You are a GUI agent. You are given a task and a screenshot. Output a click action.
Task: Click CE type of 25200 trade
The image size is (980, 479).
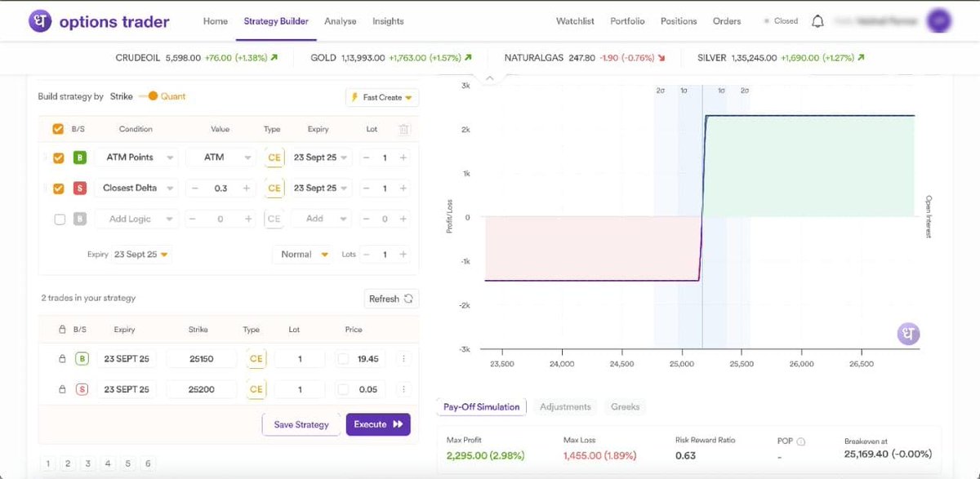(256, 389)
